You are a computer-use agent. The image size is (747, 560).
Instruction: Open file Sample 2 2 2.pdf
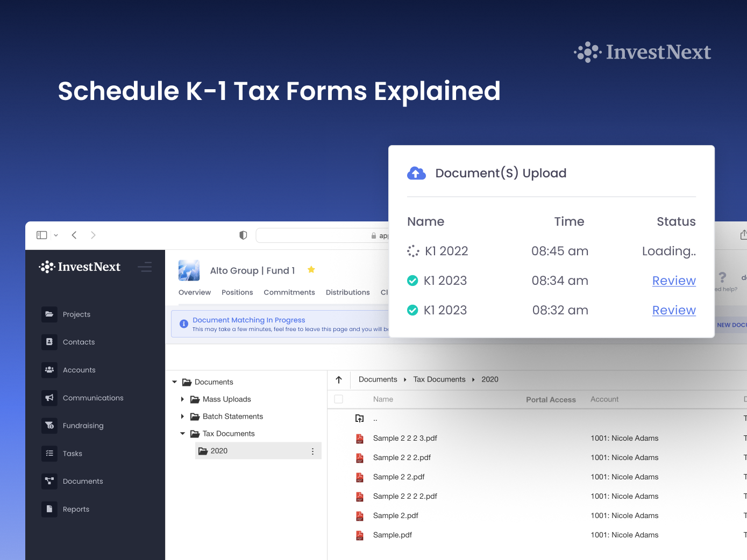tap(402, 458)
